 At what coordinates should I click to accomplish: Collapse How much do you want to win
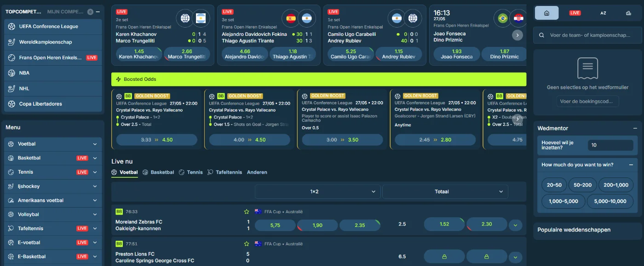click(x=631, y=165)
